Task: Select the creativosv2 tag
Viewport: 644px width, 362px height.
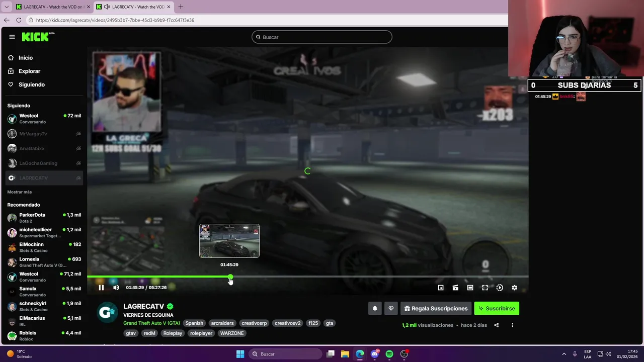Action: [288, 323]
